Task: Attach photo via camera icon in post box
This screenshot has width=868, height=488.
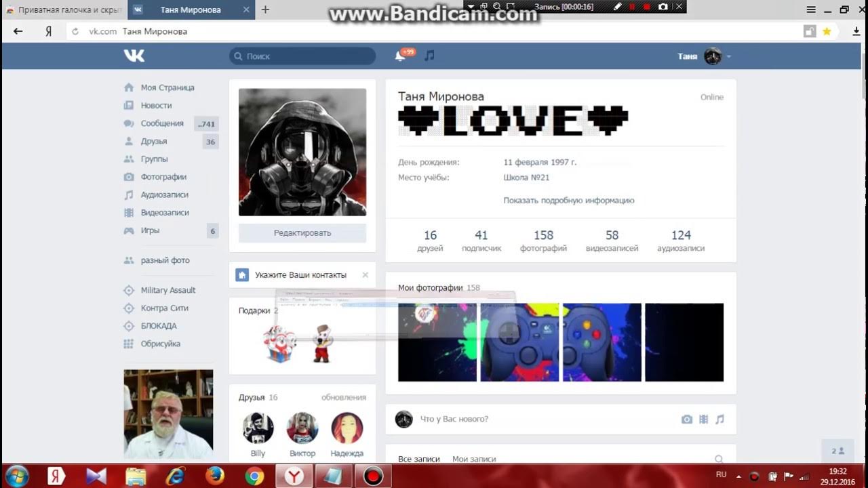Action: tap(687, 420)
